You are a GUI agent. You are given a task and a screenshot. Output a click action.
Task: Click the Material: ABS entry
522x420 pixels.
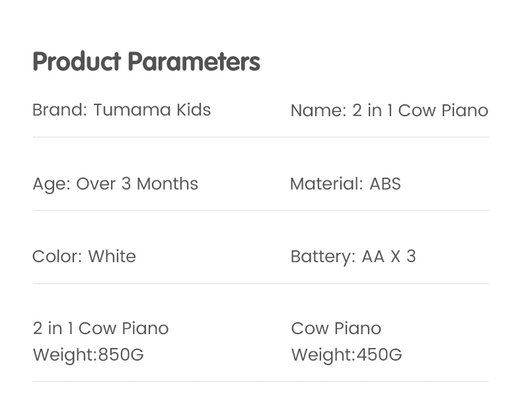pyautogui.click(x=345, y=184)
